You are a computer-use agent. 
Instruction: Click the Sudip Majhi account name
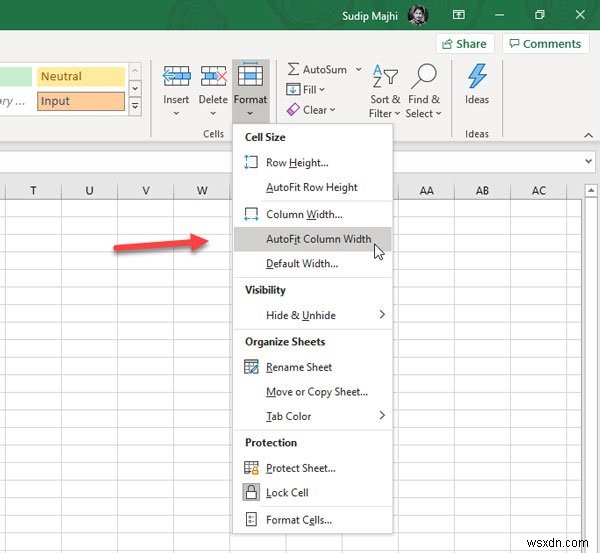(x=370, y=16)
